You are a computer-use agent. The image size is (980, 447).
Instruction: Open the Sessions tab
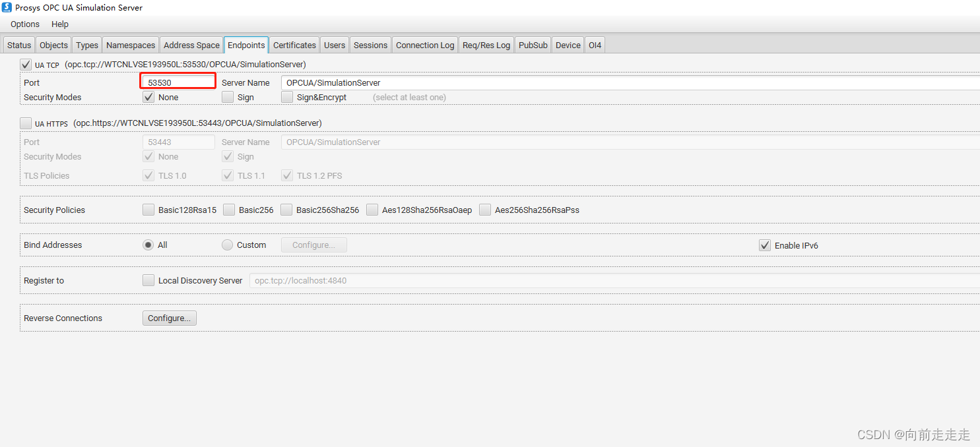click(x=370, y=45)
